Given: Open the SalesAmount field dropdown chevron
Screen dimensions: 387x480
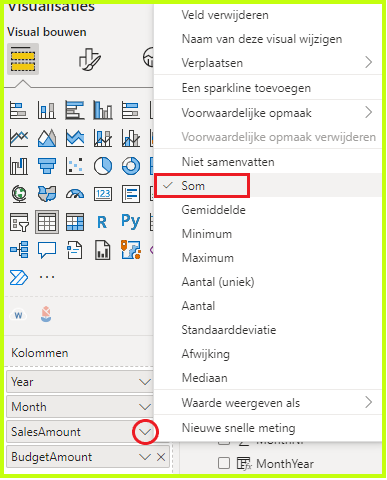Looking at the screenshot, I should coord(145,432).
